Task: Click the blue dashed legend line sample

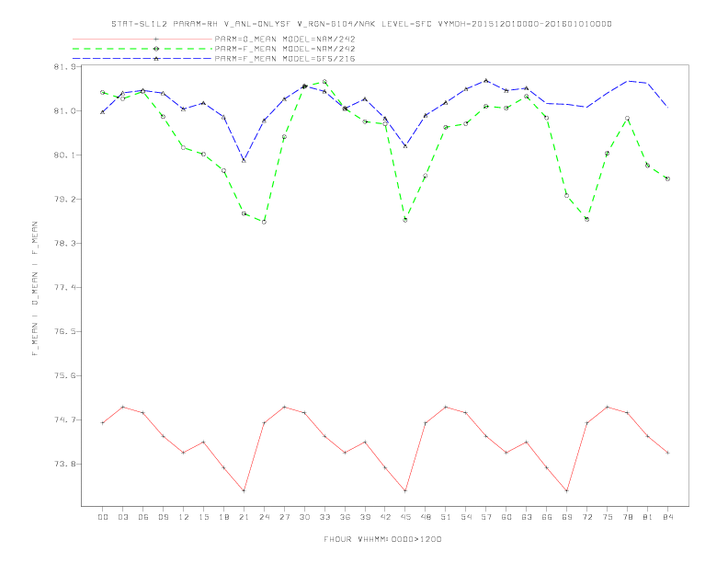Action: click(x=142, y=59)
